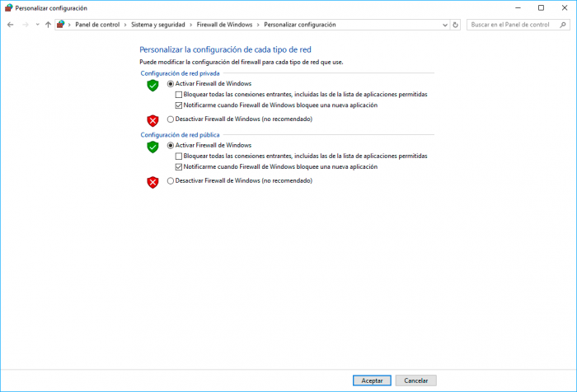Viewport: 577px width, 392px height.
Task: Expand chevron before Panel de control breadcrumb
Action: coord(69,25)
